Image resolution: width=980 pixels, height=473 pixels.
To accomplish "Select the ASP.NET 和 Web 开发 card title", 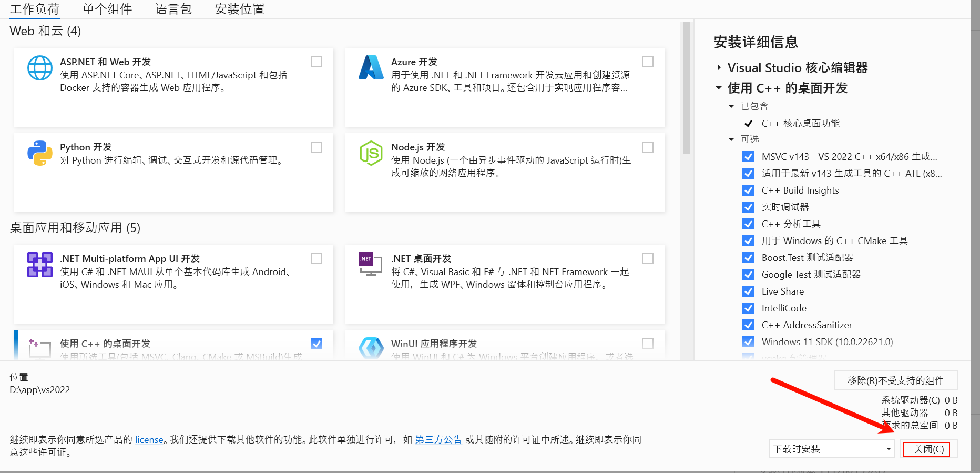I will click(x=105, y=62).
